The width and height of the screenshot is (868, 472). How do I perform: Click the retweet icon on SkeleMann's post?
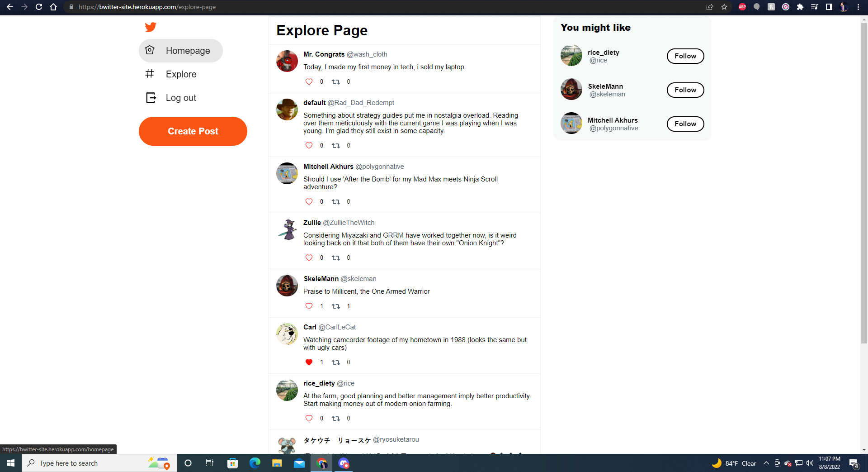(336, 306)
